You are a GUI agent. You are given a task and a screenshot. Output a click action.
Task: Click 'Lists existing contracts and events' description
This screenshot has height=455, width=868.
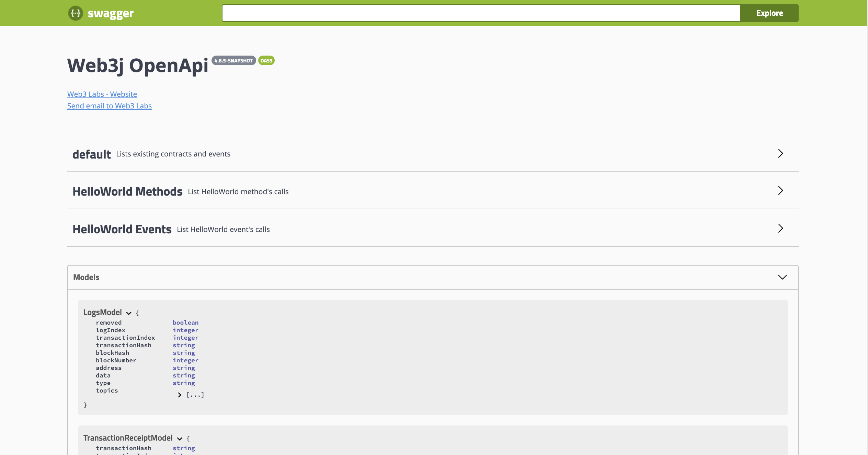[173, 154]
